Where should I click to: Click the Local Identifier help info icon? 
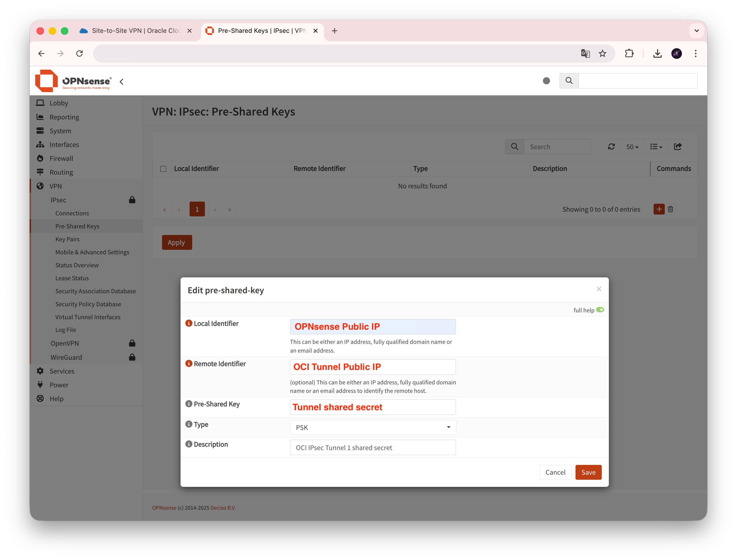click(x=188, y=323)
